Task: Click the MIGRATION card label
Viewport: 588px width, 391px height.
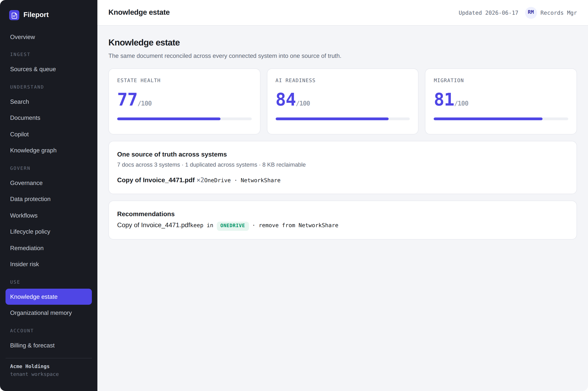Action: click(x=449, y=80)
